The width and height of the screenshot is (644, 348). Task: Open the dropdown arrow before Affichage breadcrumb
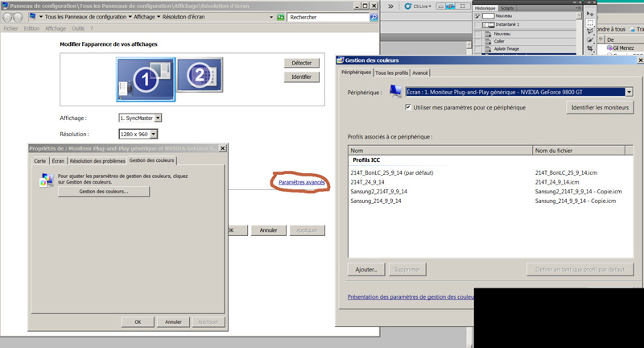click(130, 17)
